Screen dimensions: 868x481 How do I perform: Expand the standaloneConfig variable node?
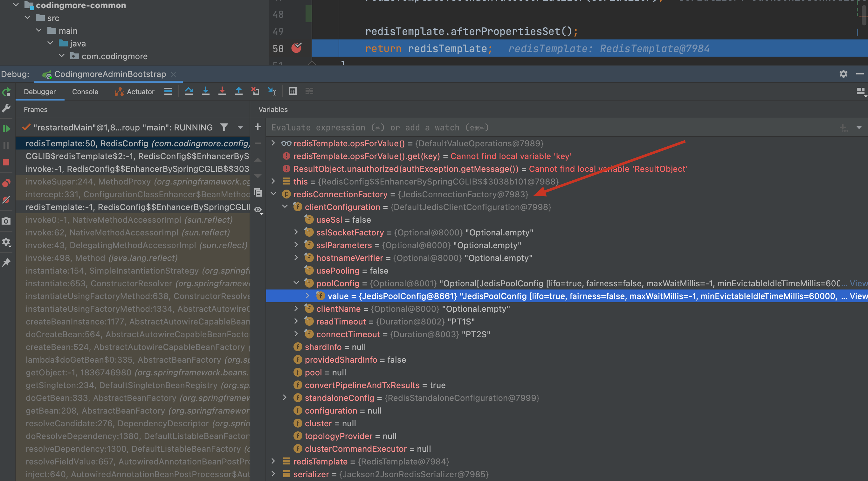(285, 398)
